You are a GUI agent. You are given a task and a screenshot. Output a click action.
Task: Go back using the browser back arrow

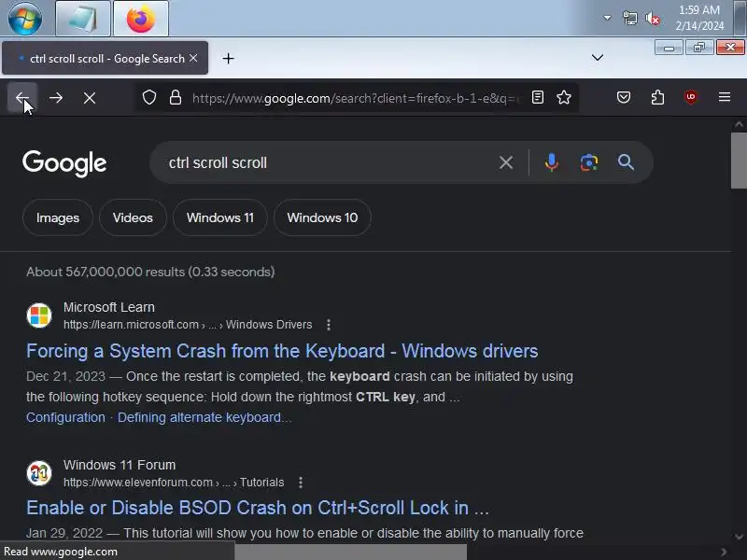(x=21, y=98)
